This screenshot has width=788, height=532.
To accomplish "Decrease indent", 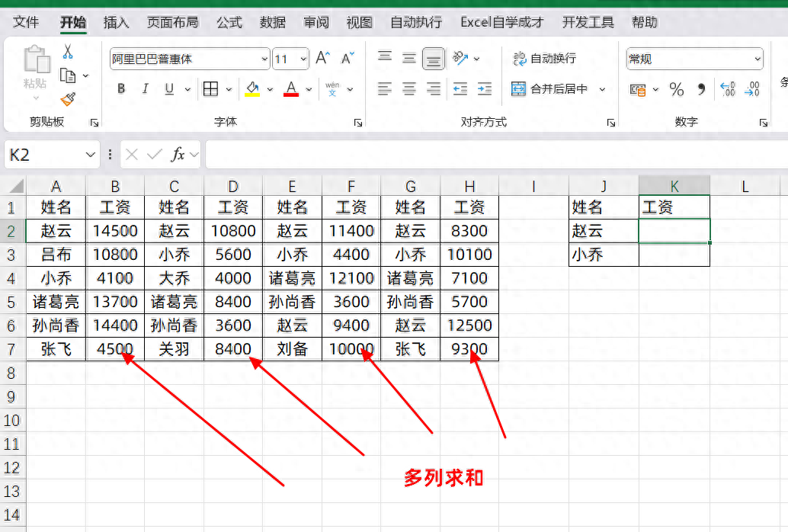I will pyautogui.click(x=460, y=89).
